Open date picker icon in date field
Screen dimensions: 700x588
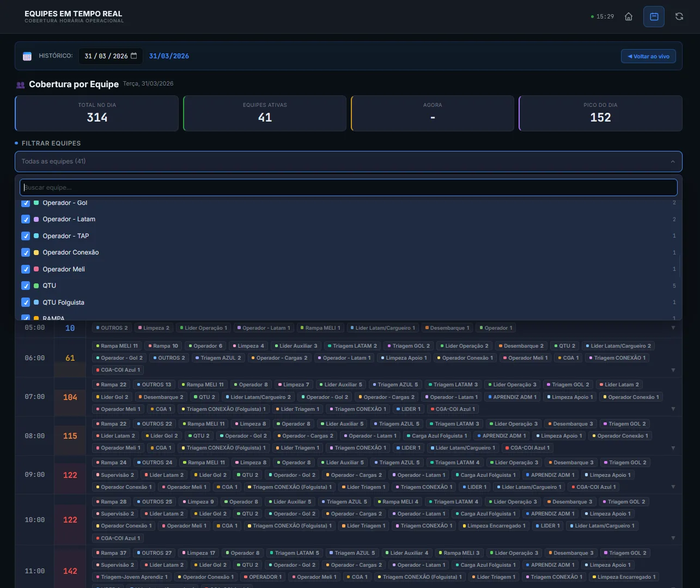134,56
